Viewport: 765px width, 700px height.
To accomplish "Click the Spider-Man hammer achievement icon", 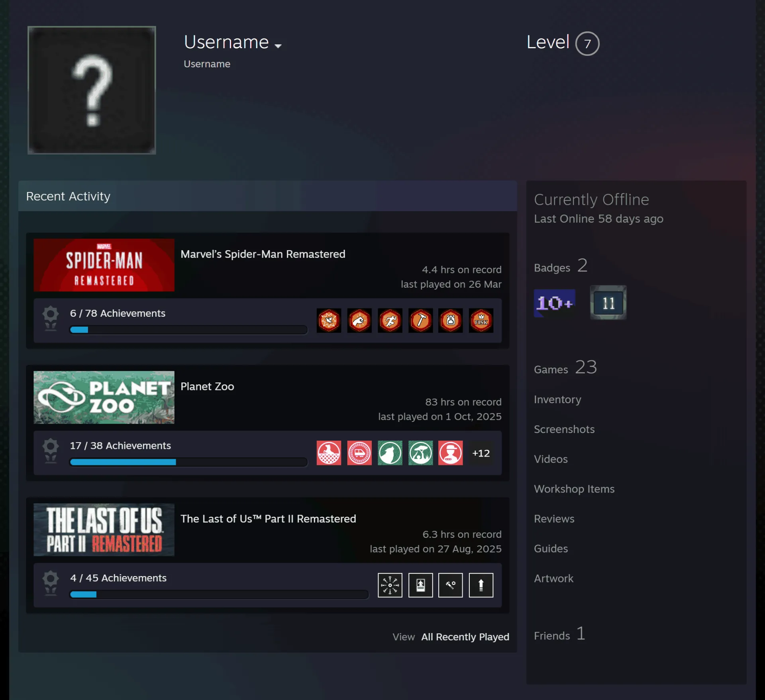I will tap(420, 320).
